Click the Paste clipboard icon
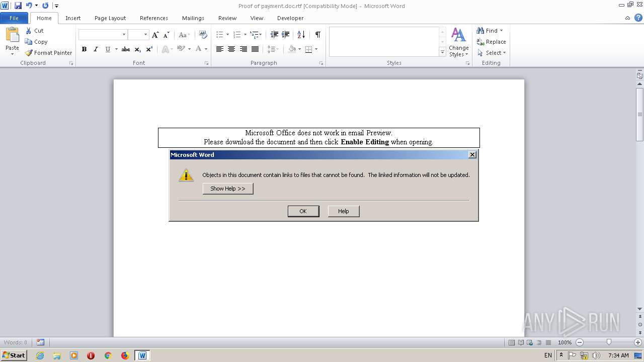Image resolution: width=644 pixels, height=362 pixels. (x=12, y=35)
